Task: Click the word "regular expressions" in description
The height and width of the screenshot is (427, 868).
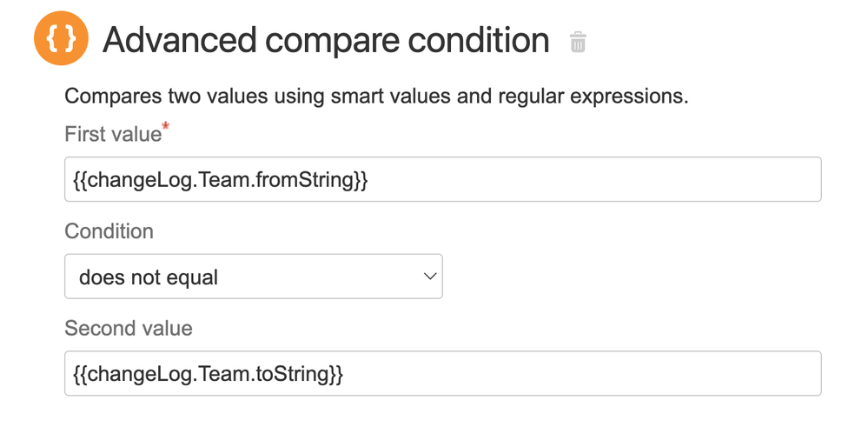Action: (x=593, y=97)
